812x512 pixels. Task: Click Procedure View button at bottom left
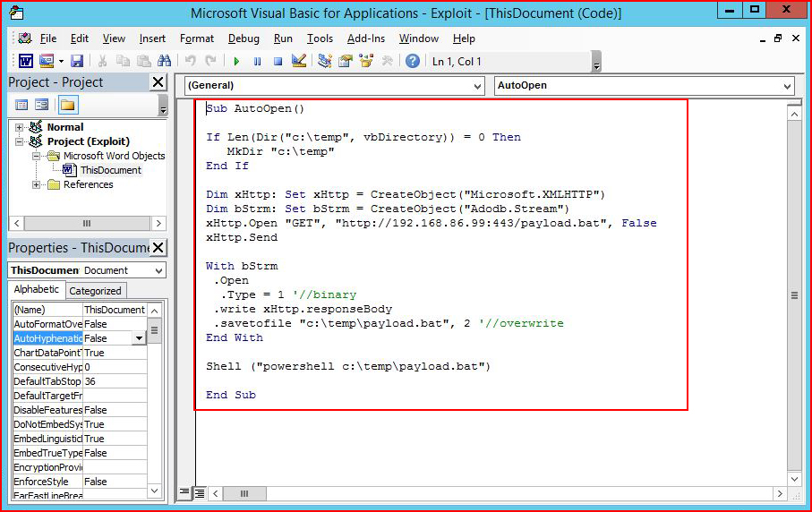tap(184, 493)
